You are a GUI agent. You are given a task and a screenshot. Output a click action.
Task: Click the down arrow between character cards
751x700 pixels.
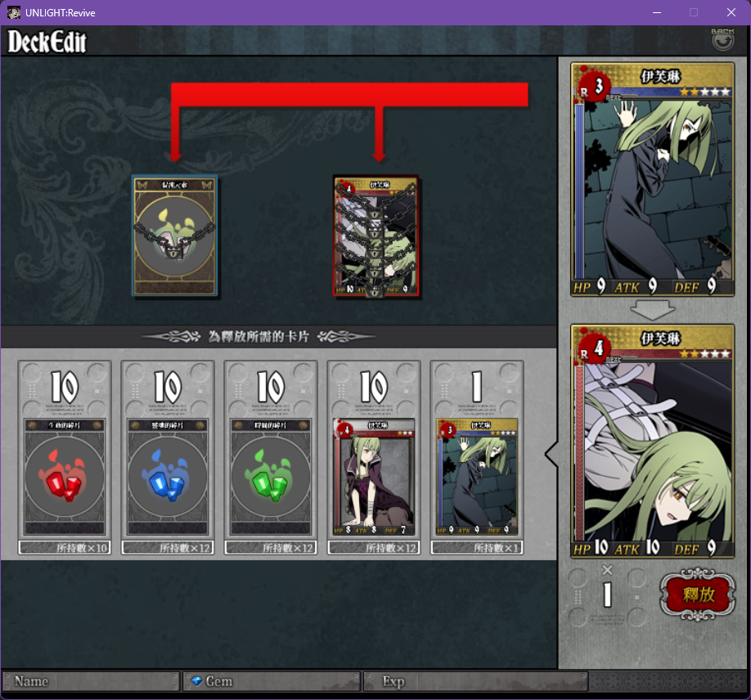click(652, 309)
